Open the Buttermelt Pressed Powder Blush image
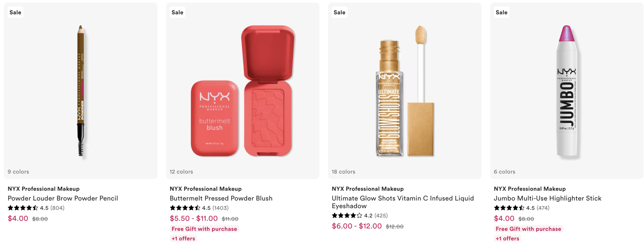This screenshot has height=243, width=644. [x=242, y=91]
